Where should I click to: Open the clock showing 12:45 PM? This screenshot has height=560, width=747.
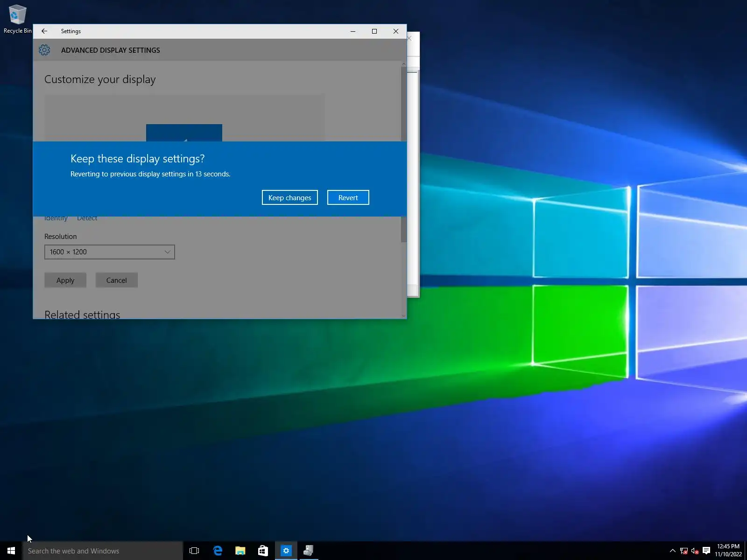[x=728, y=551]
